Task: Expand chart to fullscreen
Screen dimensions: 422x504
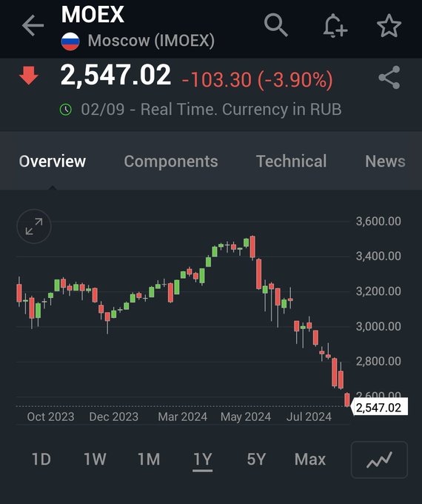Action: point(34,226)
